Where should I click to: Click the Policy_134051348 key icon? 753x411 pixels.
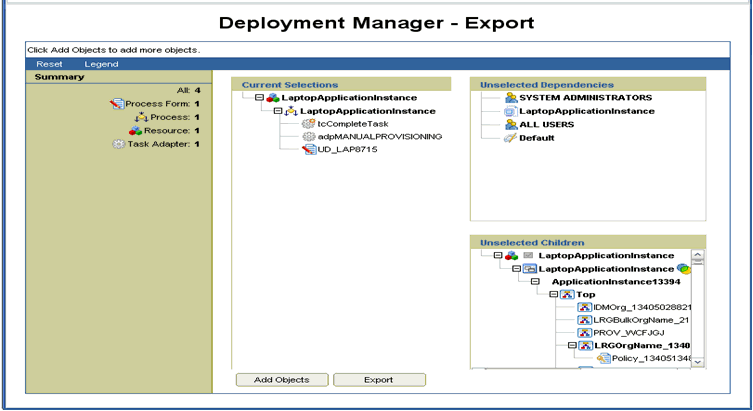pos(603,359)
